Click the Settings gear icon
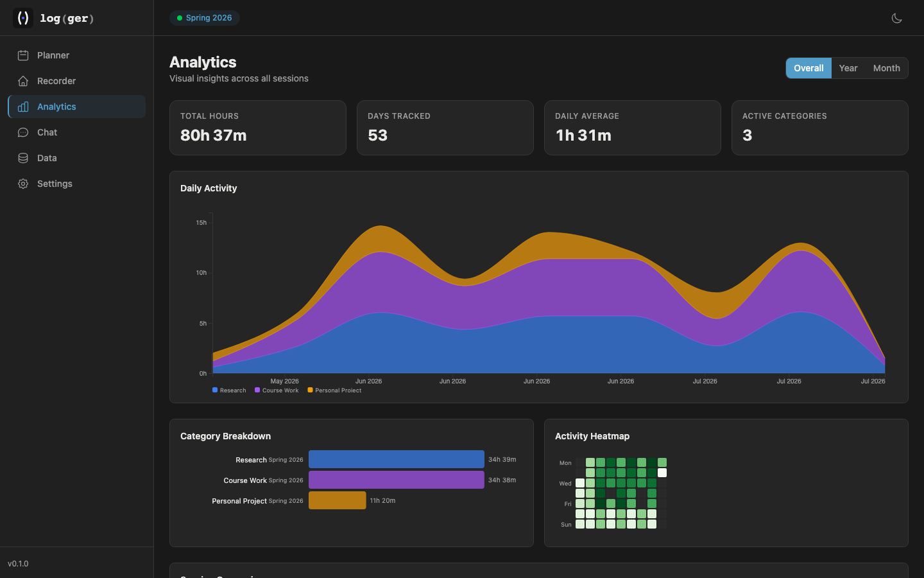The width and height of the screenshot is (924, 578). coord(23,184)
